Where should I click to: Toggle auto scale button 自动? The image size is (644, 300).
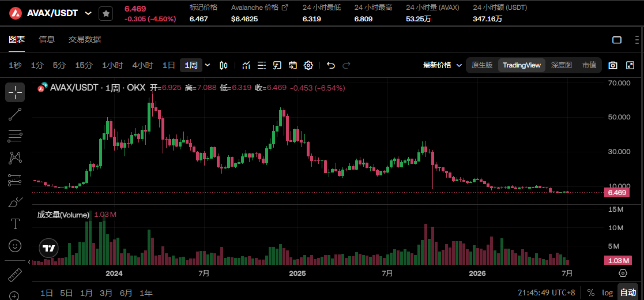628,292
